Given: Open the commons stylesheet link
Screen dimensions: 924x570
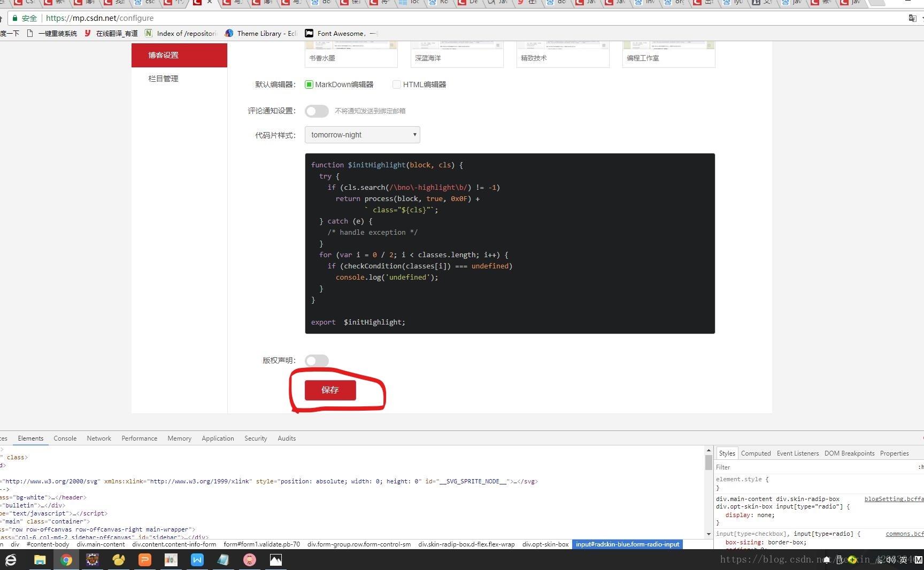Looking at the screenshot, I should pyautogui.click(x=905, y=534).
